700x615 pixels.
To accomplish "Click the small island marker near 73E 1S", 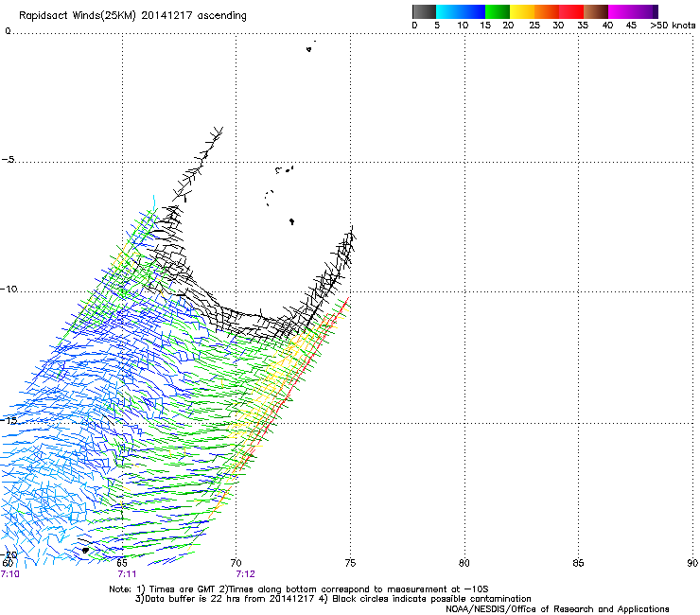I will click(308, 49).
